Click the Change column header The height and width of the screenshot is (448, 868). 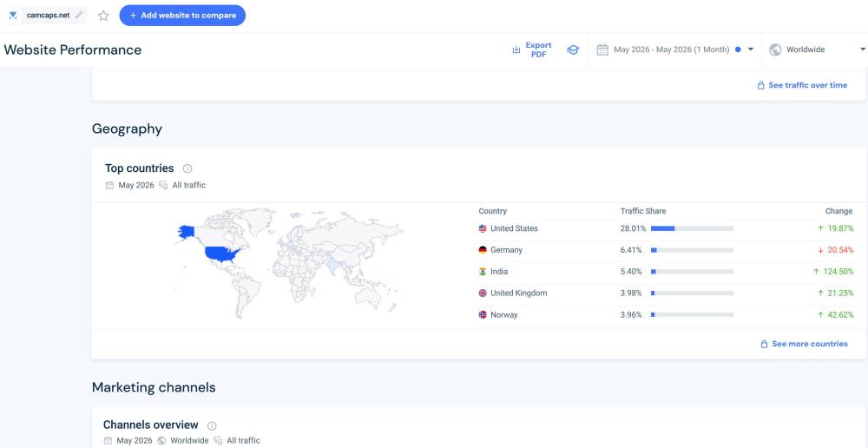838,211
